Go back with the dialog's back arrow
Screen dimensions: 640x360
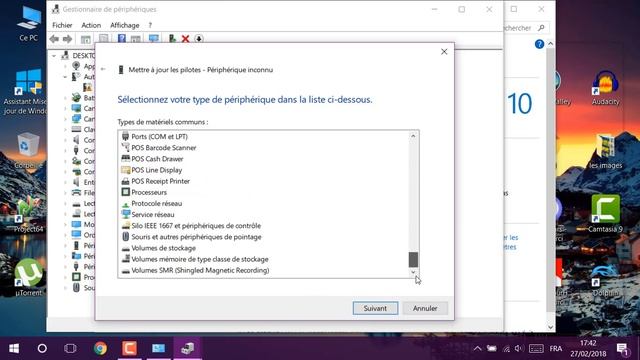103,69
